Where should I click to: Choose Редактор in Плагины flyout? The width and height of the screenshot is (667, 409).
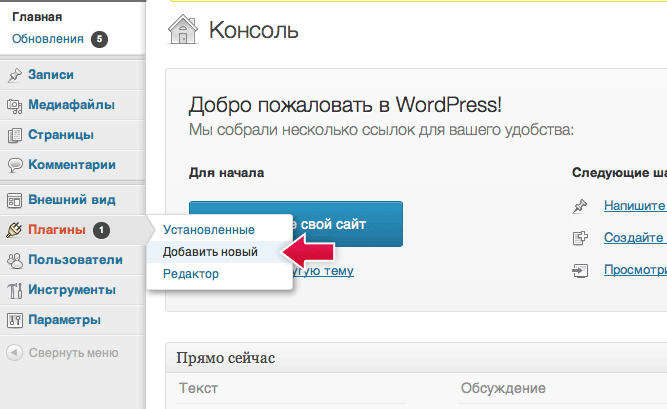click(191, 274)
